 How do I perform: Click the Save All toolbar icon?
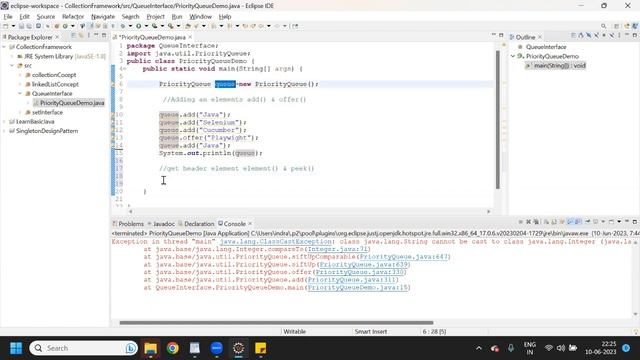click(29, 26)
